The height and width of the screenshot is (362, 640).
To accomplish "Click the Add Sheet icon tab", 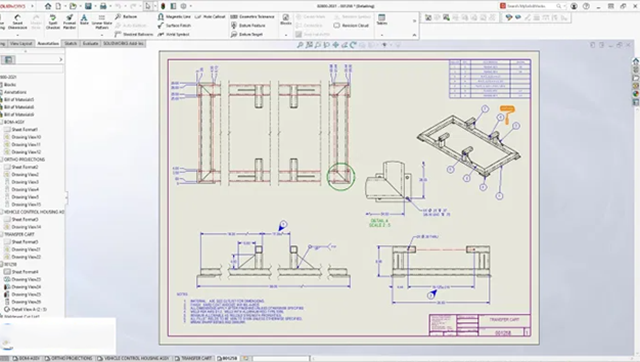I will pos(245,358).
